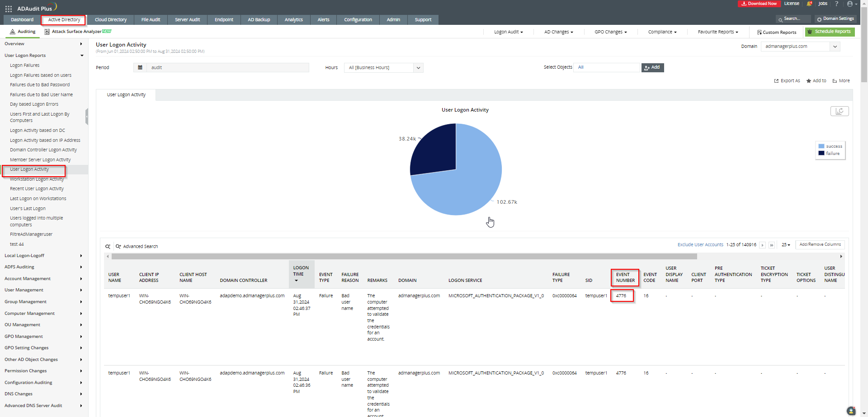
Task: Open the chat support icon
Action: [x=851, y=411]
